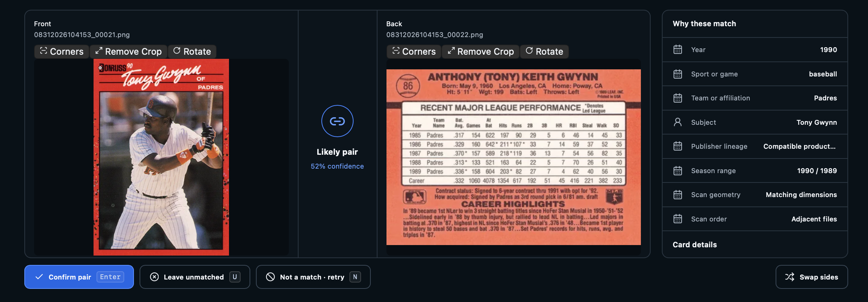868x302 pixels.
Task: Click the Likely pair label
Action: [337, 152]
